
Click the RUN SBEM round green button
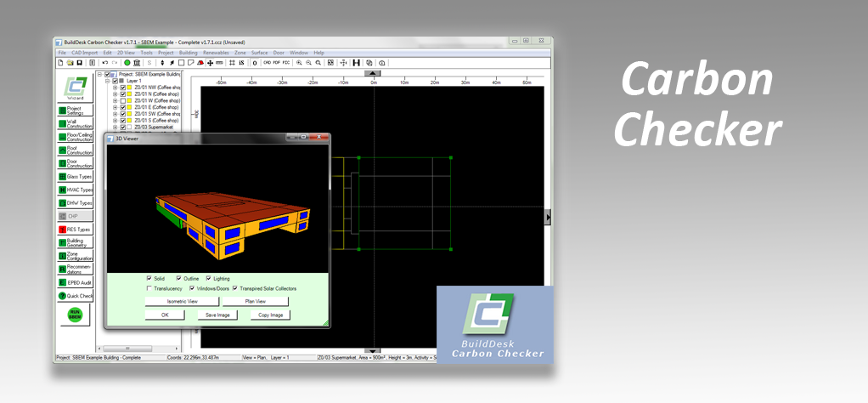click(75, 315)
